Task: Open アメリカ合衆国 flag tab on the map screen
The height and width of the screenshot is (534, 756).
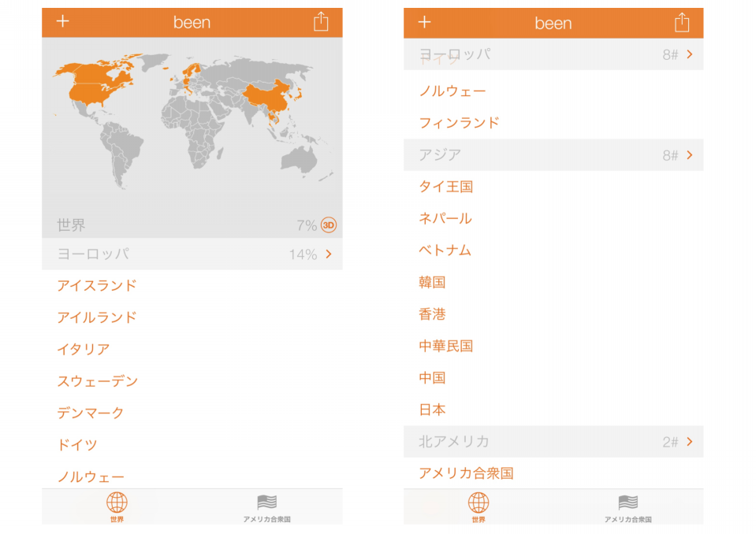Action: coord(266,508)
